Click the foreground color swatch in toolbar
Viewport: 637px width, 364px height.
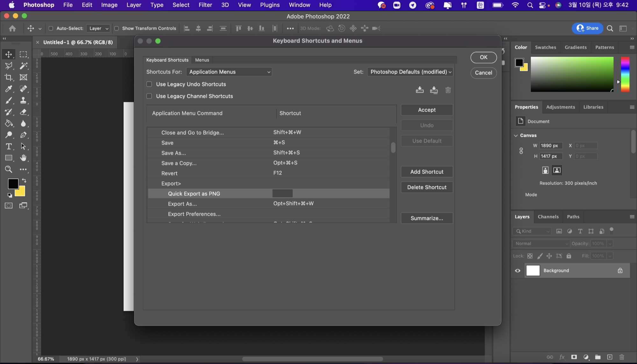tap(13, 183)
